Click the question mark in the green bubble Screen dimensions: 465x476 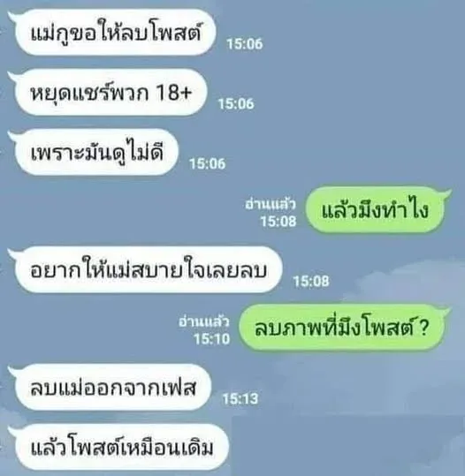tap(423, 328)
